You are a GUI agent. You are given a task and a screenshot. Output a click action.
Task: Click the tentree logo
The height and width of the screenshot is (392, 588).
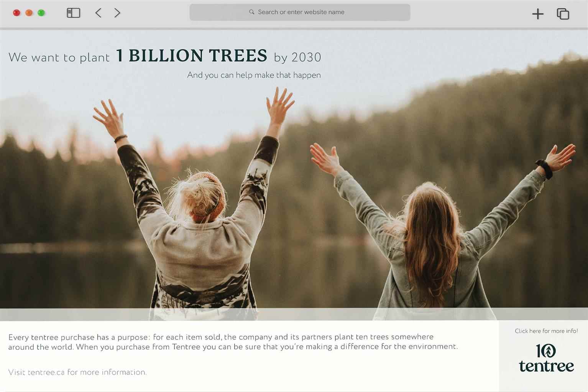546,358
